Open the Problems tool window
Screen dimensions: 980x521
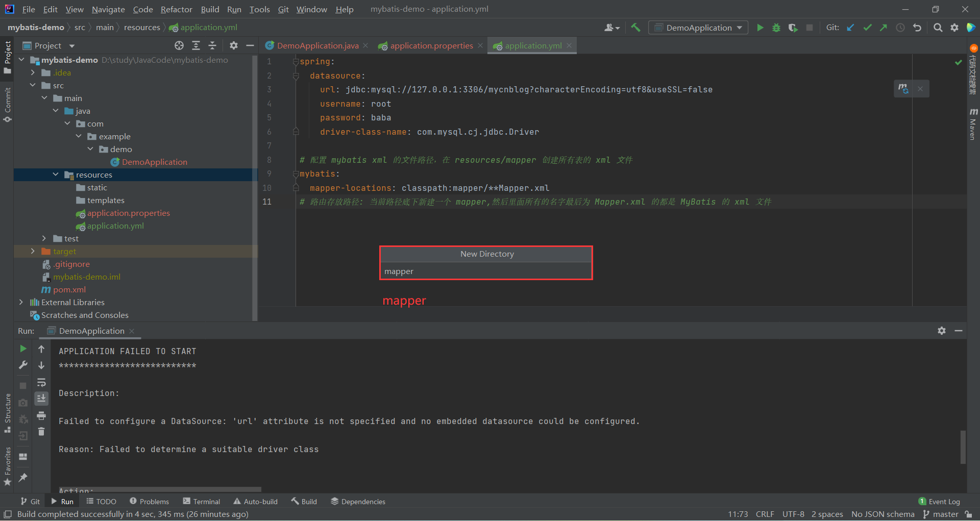coord(149,502)
